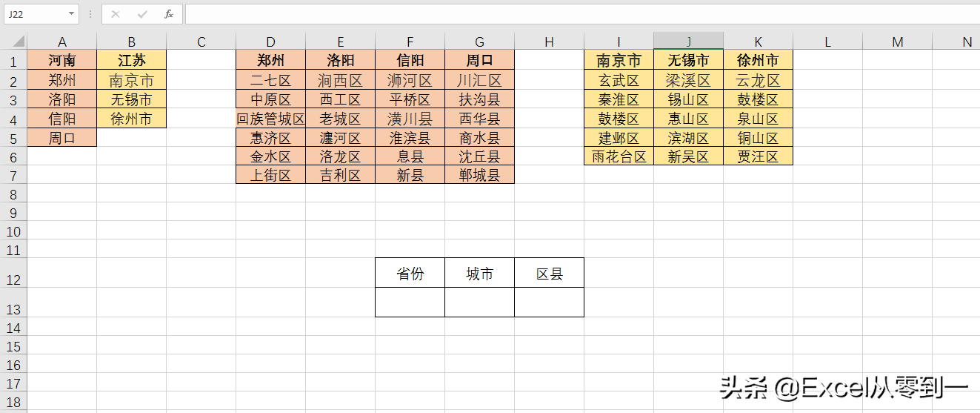Click cell B3 containing 无锡市

pos(131,99)
